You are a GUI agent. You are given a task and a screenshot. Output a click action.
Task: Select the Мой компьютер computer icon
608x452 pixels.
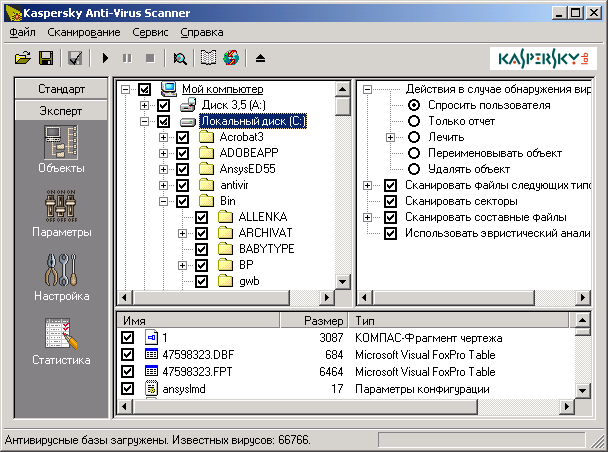click(x=169, y=89)
